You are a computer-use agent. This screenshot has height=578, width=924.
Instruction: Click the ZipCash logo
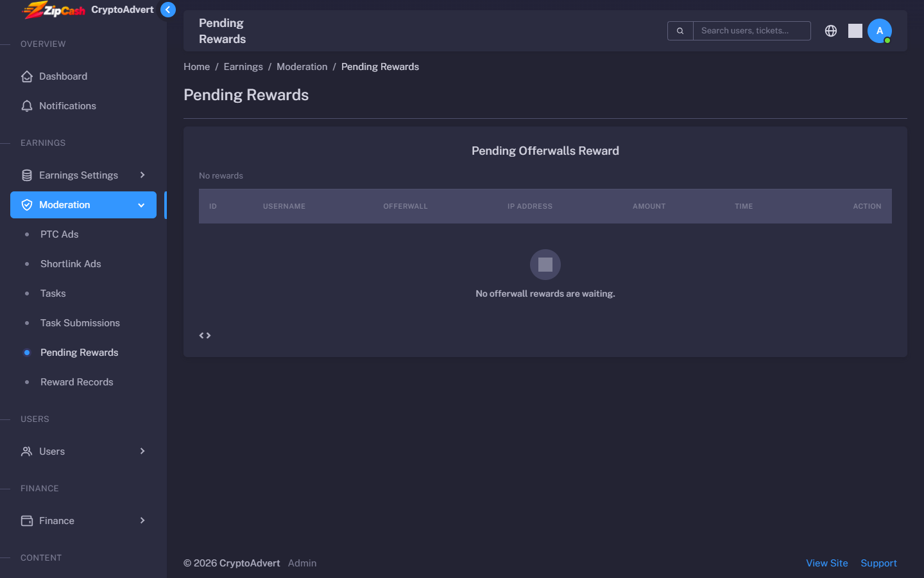point(55,10)
